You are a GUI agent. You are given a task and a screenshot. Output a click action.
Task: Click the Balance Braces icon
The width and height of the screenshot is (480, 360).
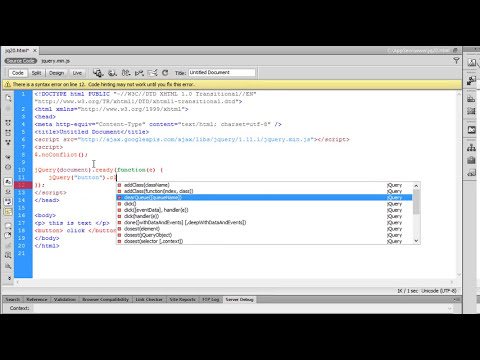click(8, 167)
